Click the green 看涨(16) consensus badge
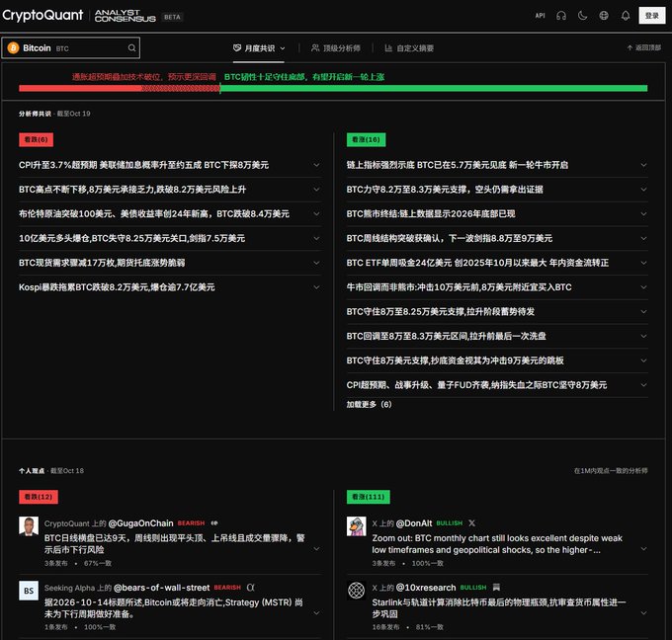Viewport: 672px width, 640px height. tap(366, 139)
